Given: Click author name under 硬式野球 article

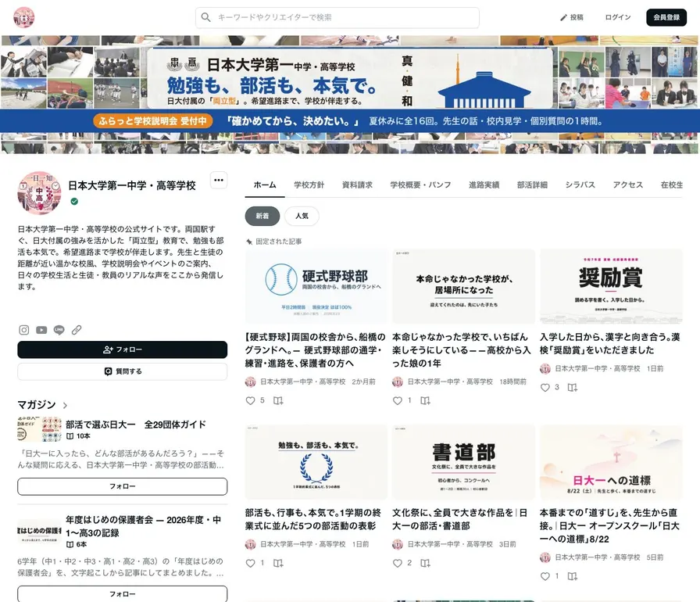Looking at the screenshot, I should pos(302,382).
